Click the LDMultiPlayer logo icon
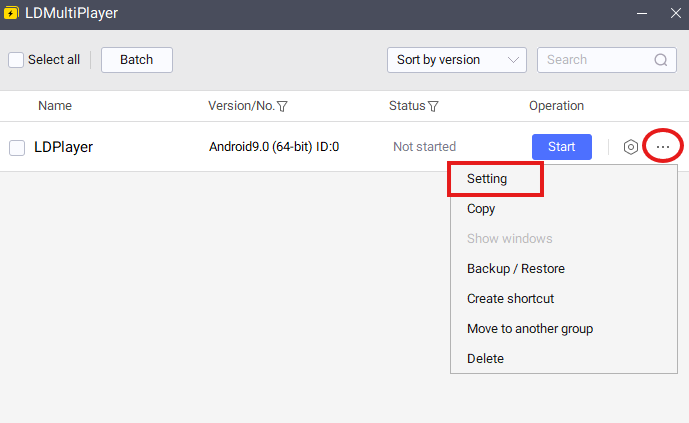The height and width of the screenshot is (423, 689). pyautogui.click(x=11, y=13)
